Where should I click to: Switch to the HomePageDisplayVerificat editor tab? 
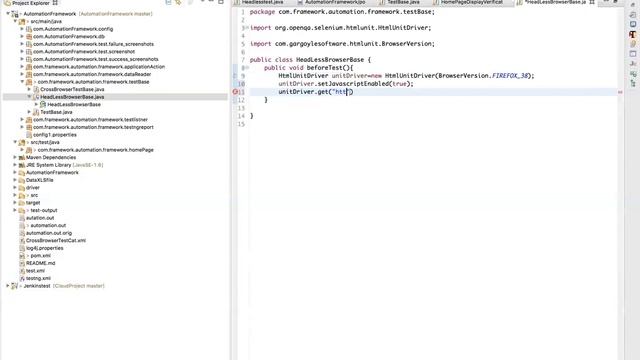point(471,2)
